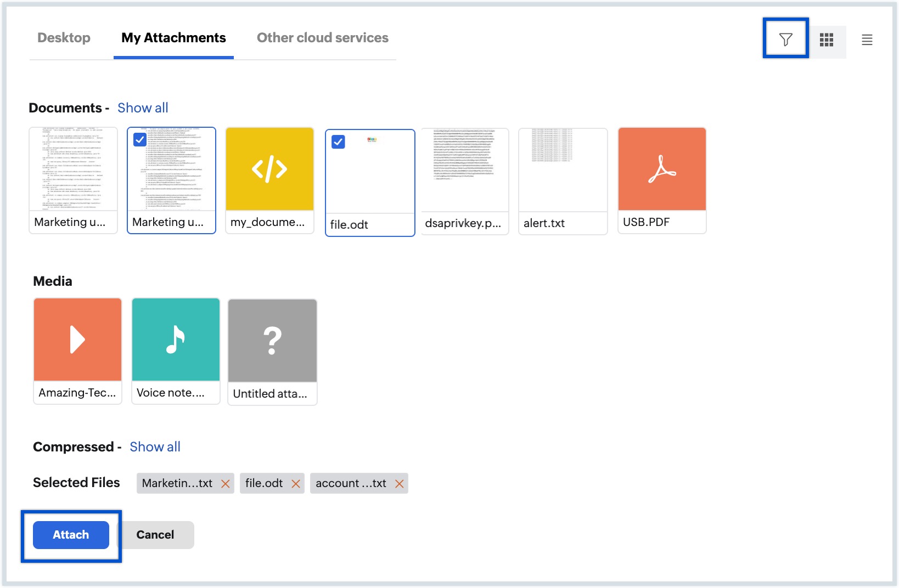
Task: Open the filter funnel icon
Action: pos(785,39)
